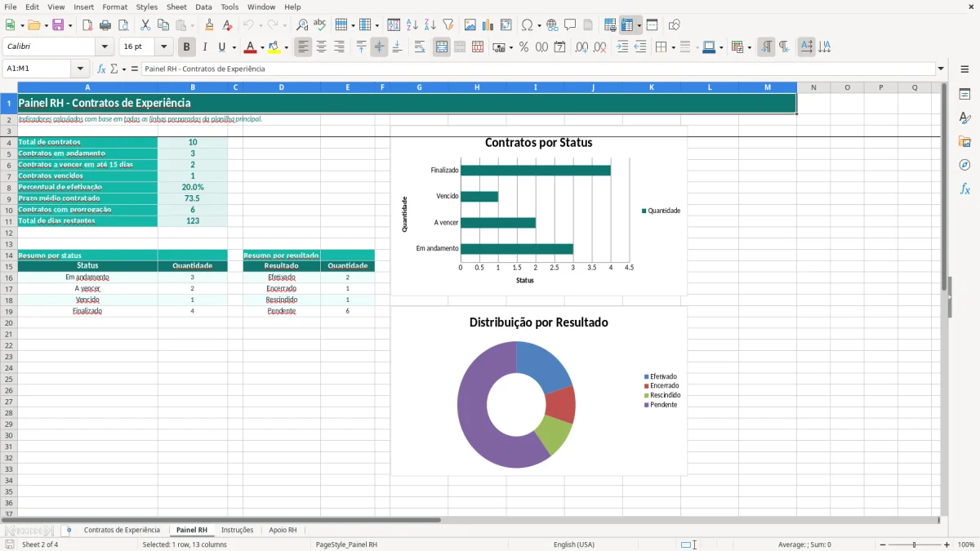Image resolution: width=980 pixels, height=551 pixels.
Task: Click the Print icon
Action: (105, 25)
